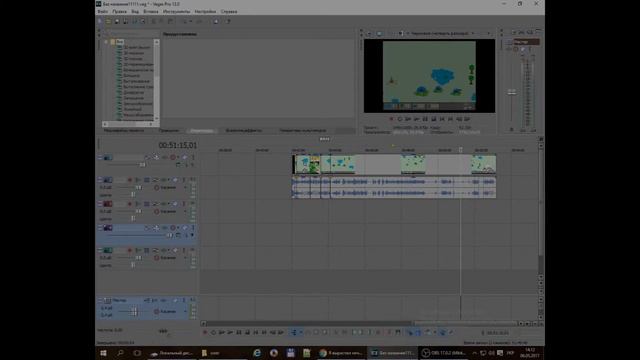Open the Справка menu

tap(229, 11)
